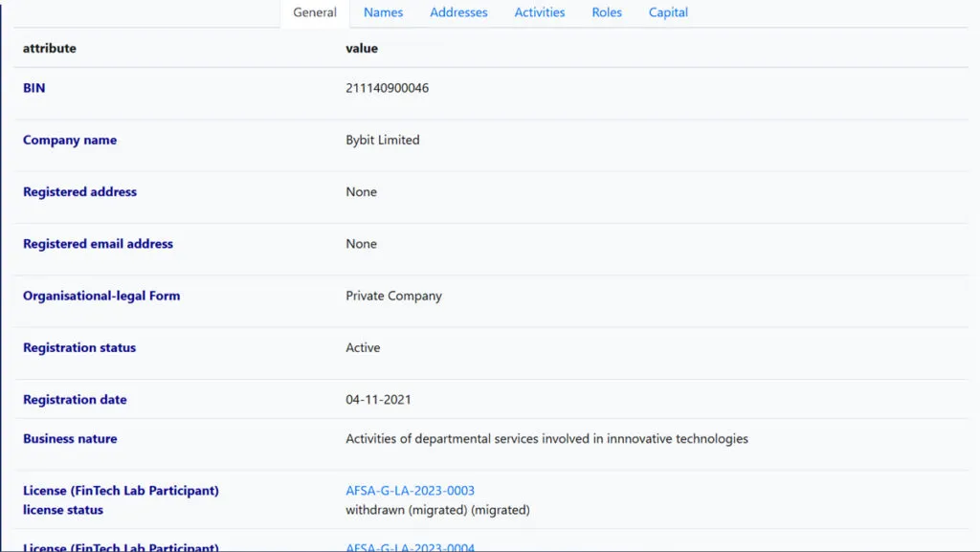980x552 pixels.
Task: Click the 'Active' registration status value
Action: click(363, 347)
